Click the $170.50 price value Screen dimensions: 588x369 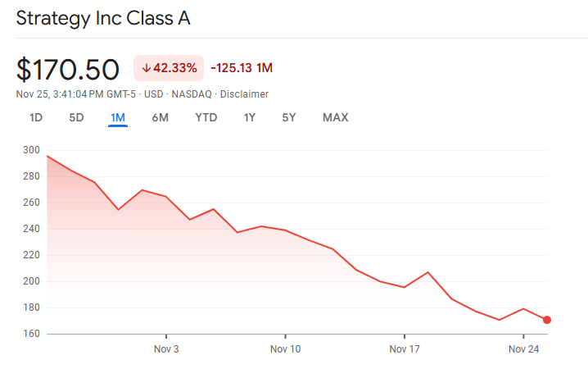tap(68, 69)
